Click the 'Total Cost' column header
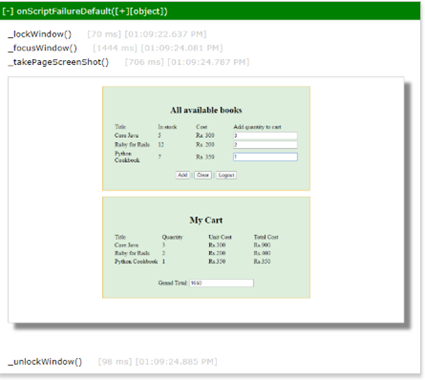 (266, 237)
